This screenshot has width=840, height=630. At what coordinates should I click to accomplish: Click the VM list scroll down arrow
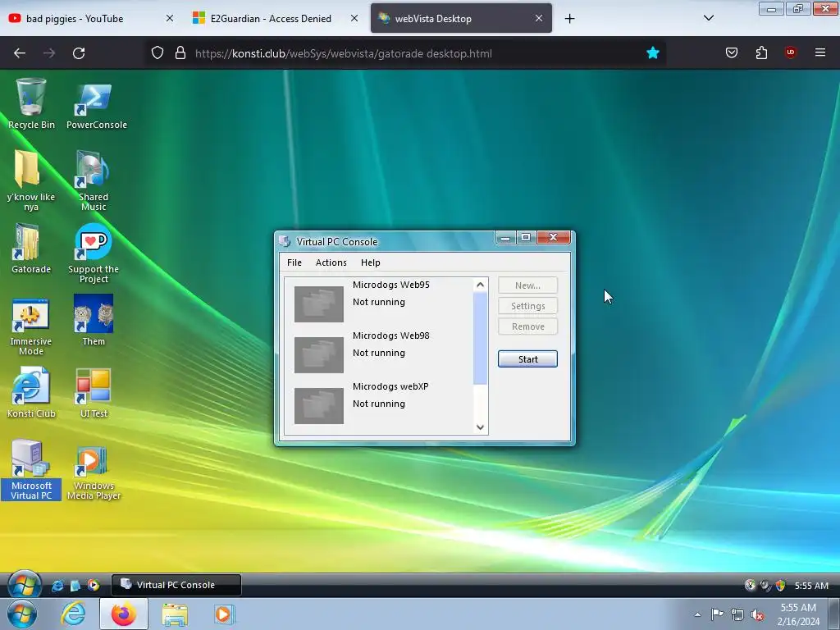point(480,427)
